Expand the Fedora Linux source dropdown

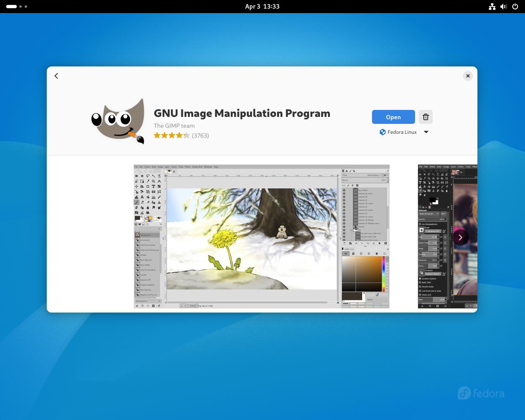click(426, 132)
